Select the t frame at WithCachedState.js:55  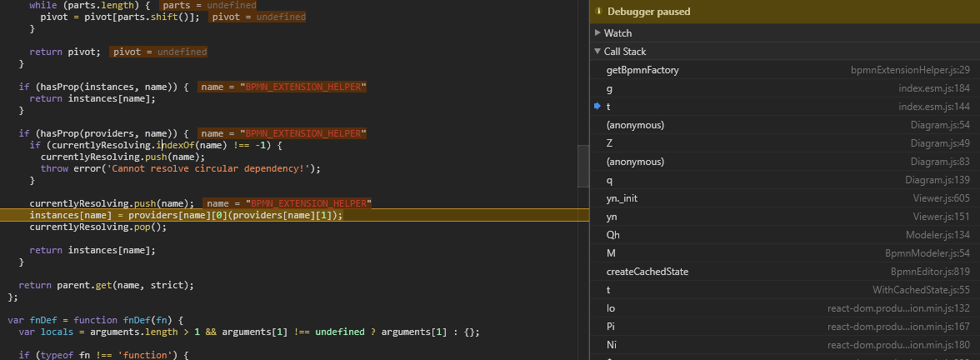[x=784, y=290]
